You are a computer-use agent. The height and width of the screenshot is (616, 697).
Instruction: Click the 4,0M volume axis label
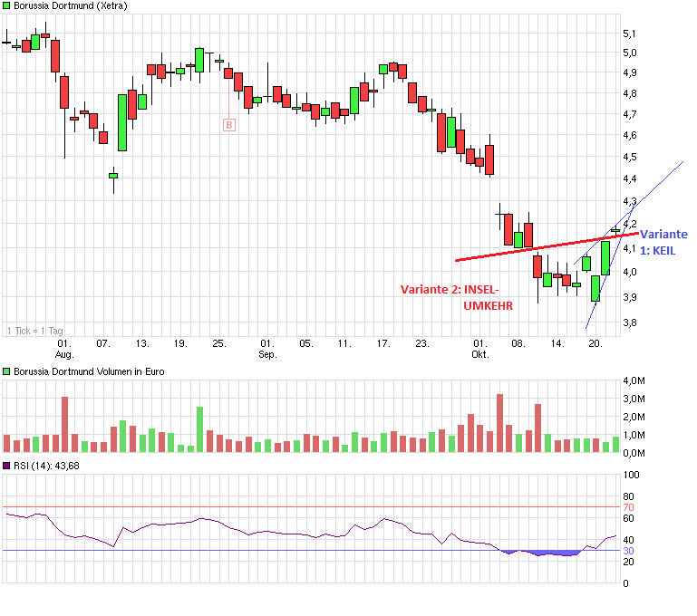point(634,380)
